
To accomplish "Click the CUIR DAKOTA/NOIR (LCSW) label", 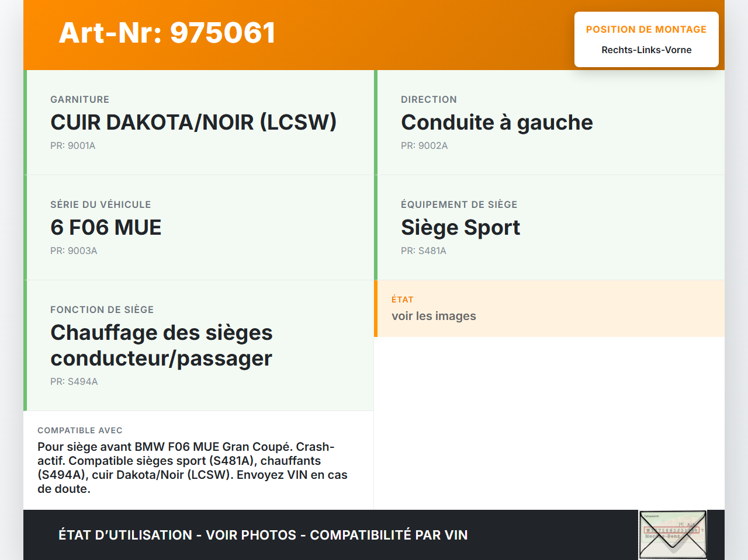I will [194, 122].
